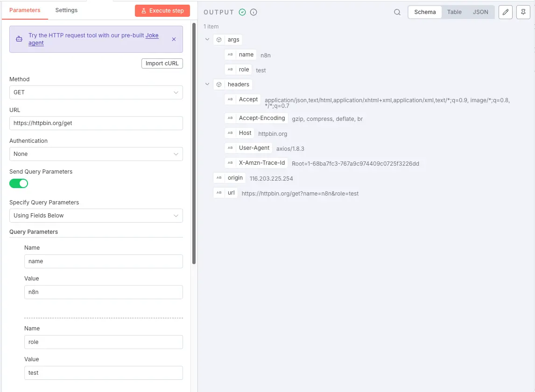Image resolution: width=535 pixels, height=392 pixels.
Task: Collapse the args tree with its chevron
Action: click(207, 40)
